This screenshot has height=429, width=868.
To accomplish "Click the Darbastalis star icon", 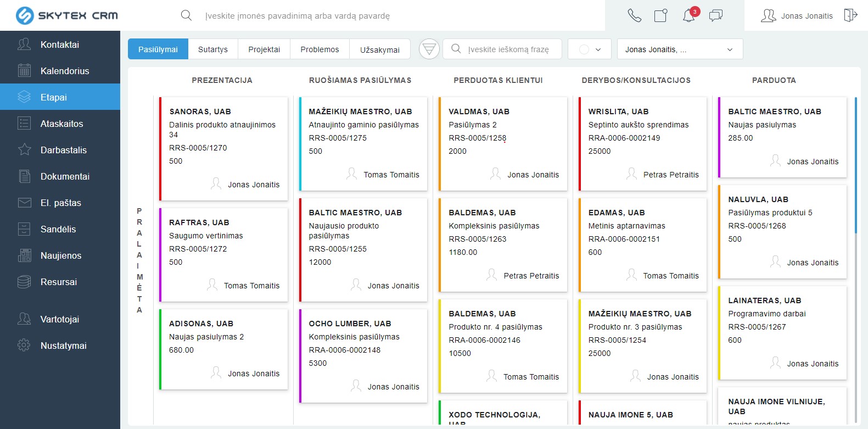I will 24,149.
